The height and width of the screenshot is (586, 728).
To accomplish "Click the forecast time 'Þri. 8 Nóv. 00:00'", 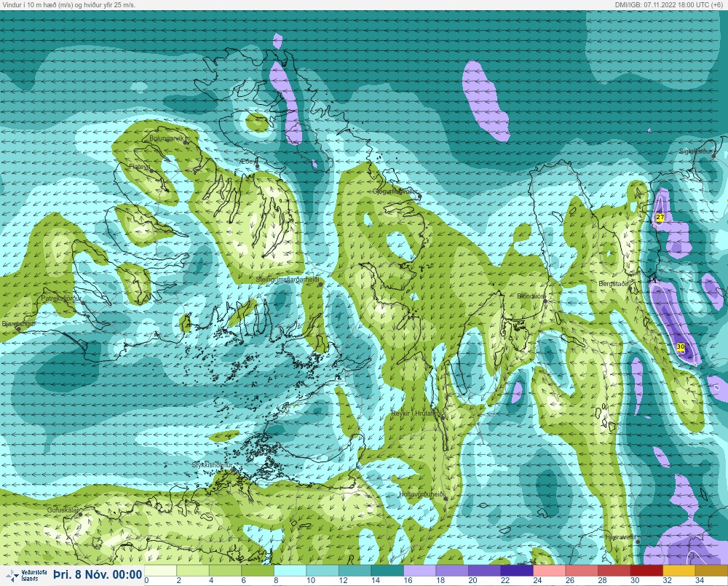I will pyautogui.click(x=98, y=575).
